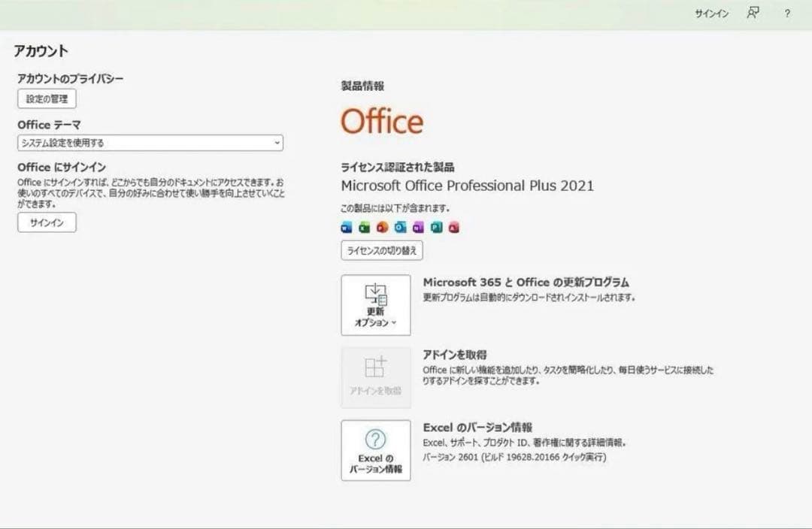Click the Word application icon
Screen dimensions: 812x529
pyautogui.click(x=346, y=226)
